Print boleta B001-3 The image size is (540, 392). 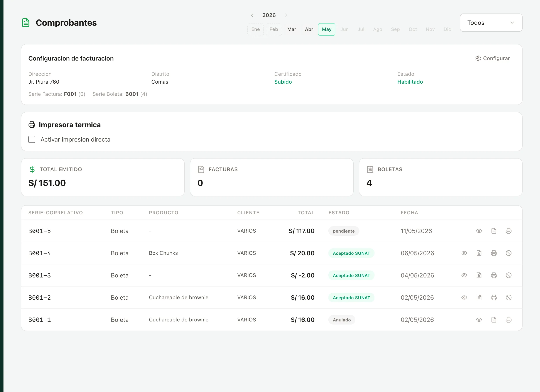pos(494,275)
